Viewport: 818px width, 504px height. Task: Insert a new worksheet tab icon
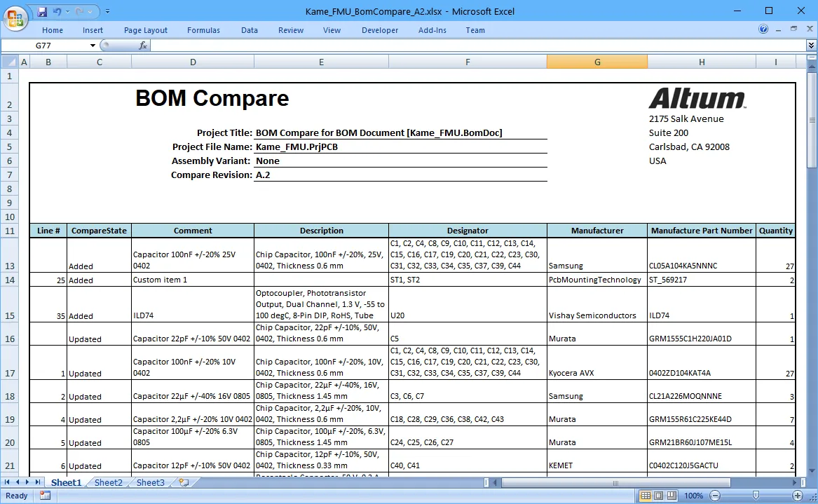pyautogui.click(x=184, y=482)
